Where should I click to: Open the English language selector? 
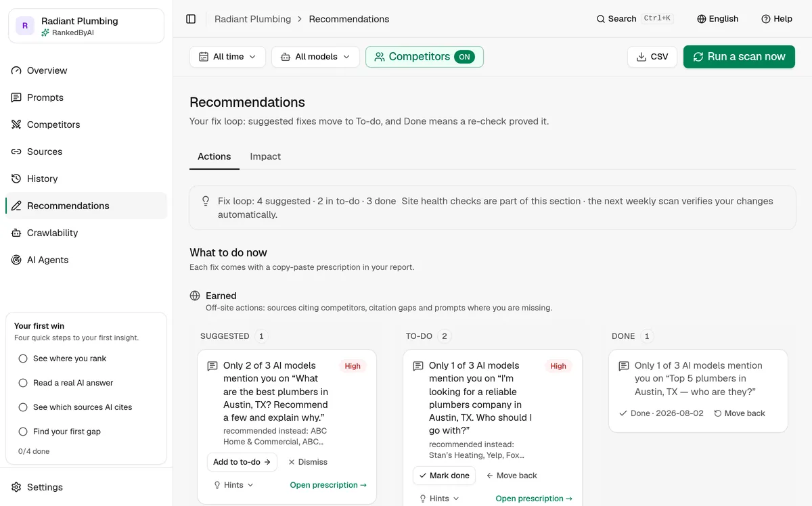pos(717,19)
